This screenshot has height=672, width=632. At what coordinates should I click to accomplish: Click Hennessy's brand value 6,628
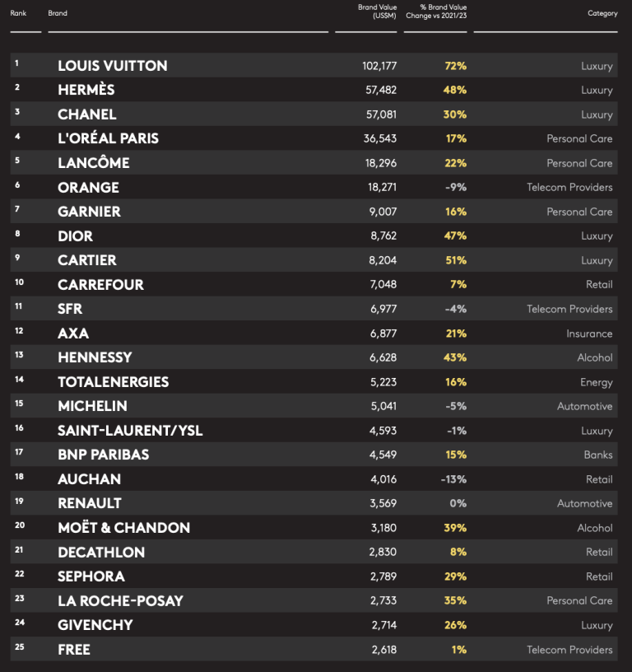383,357
